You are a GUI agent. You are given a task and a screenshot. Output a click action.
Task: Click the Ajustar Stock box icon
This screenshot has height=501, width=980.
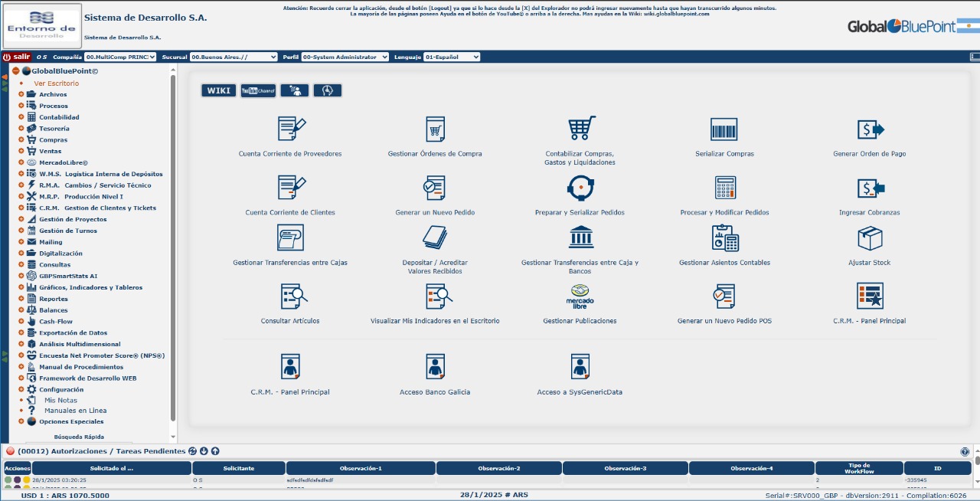point(870,238)
